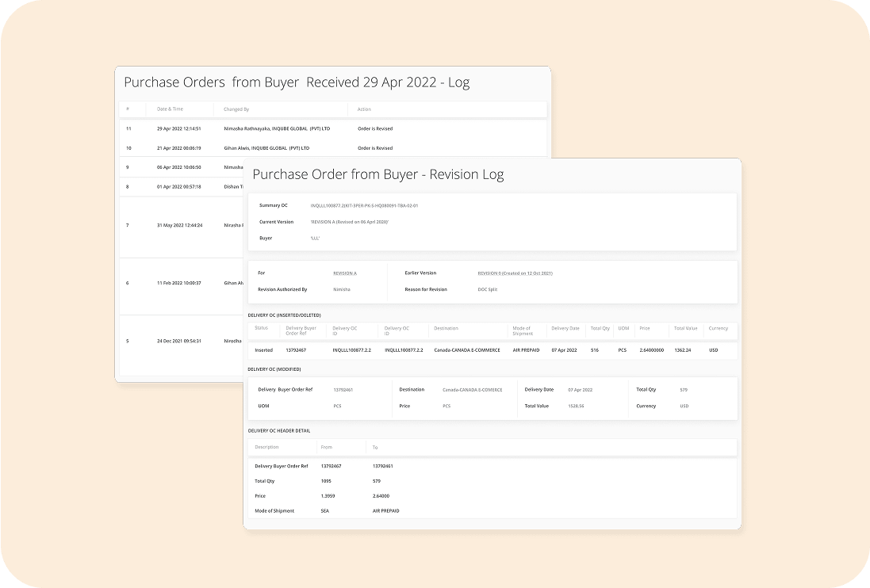Click the Currency column header
This screenshot has width=870, height=588.
pyautogui.click(x=718, y=328)
